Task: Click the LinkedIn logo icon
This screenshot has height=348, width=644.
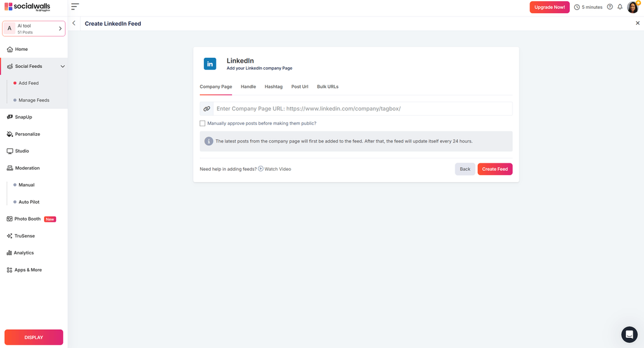Action: 210,63
